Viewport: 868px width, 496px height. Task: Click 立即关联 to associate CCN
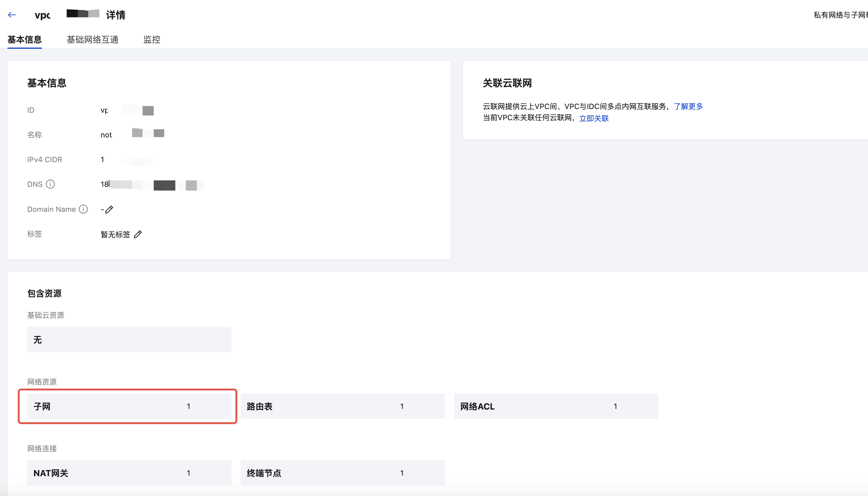click(594, 118)
